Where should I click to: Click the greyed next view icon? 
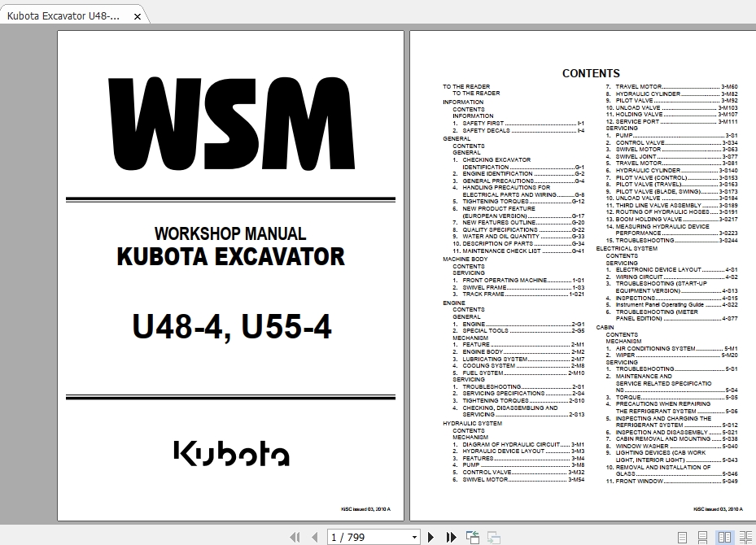click(x=494, y=537)
